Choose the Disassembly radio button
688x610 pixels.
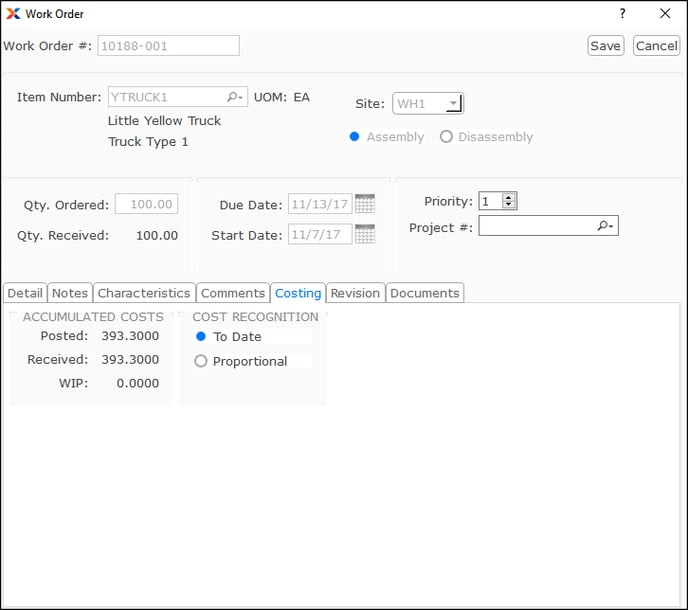pyautogui.click(x=446, y=137)
